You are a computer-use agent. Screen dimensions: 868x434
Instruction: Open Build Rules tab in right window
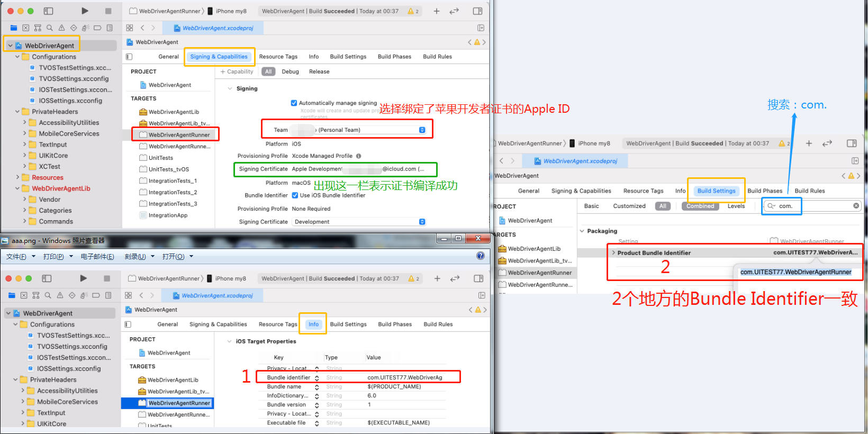click(x=809, y=191)
